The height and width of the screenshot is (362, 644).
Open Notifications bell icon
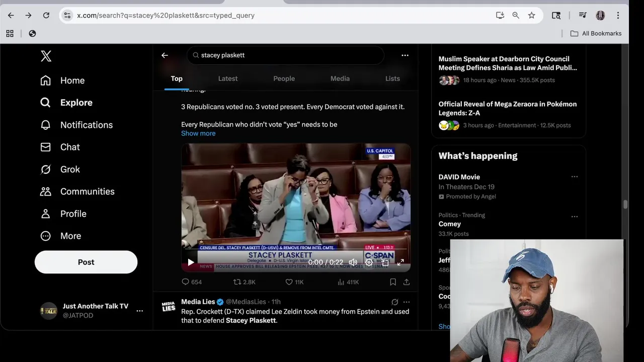tap(45, 125)
